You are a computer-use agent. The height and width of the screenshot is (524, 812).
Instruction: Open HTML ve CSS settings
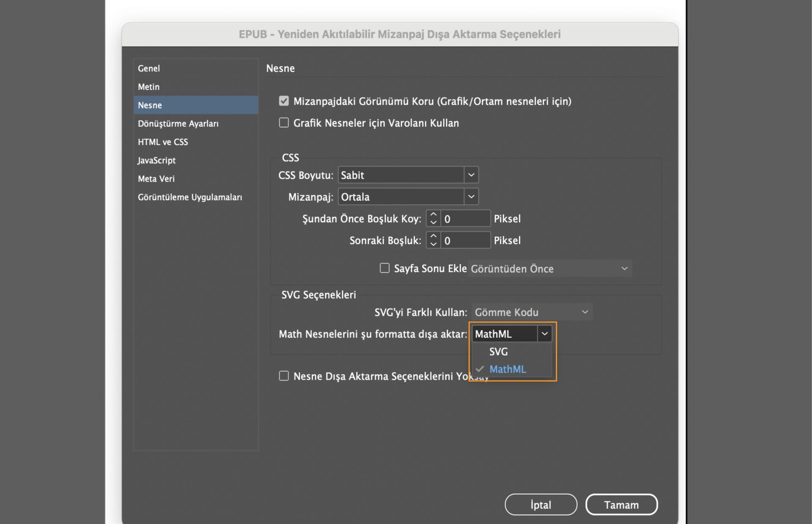(x=163, y=142)
